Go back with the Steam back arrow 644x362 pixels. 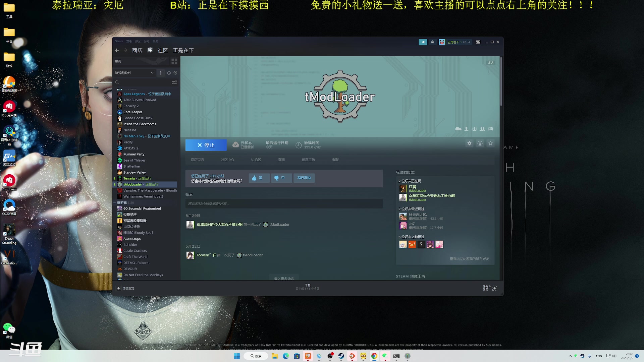[117, 50]
